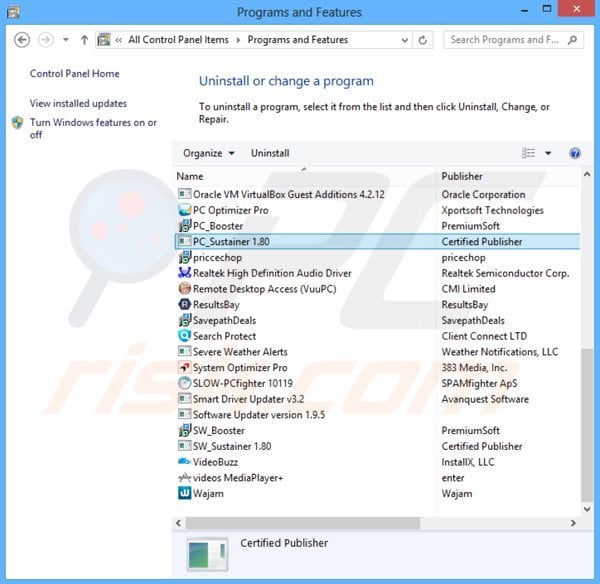Image resolution: width=600 pixels, height=584 pixels.
Task: Click 'CMI Limited' publisher cell
Action: tap(468, 289)
